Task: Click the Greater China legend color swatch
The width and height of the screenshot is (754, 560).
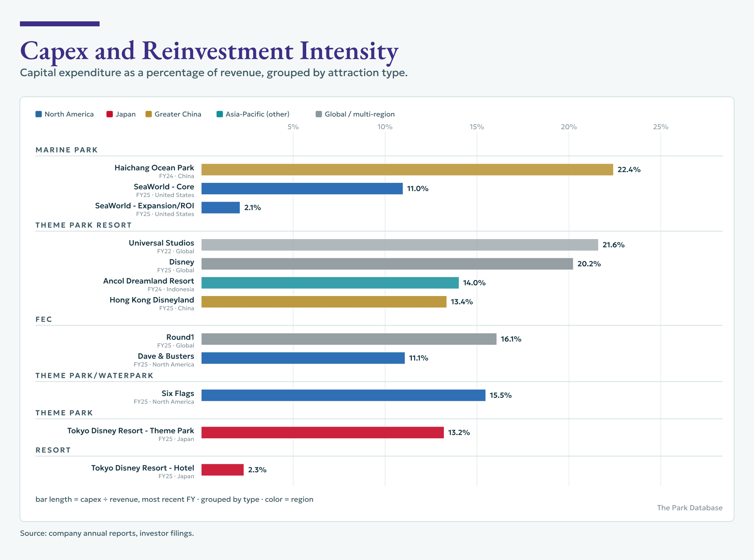Action: tap(149, 114)
